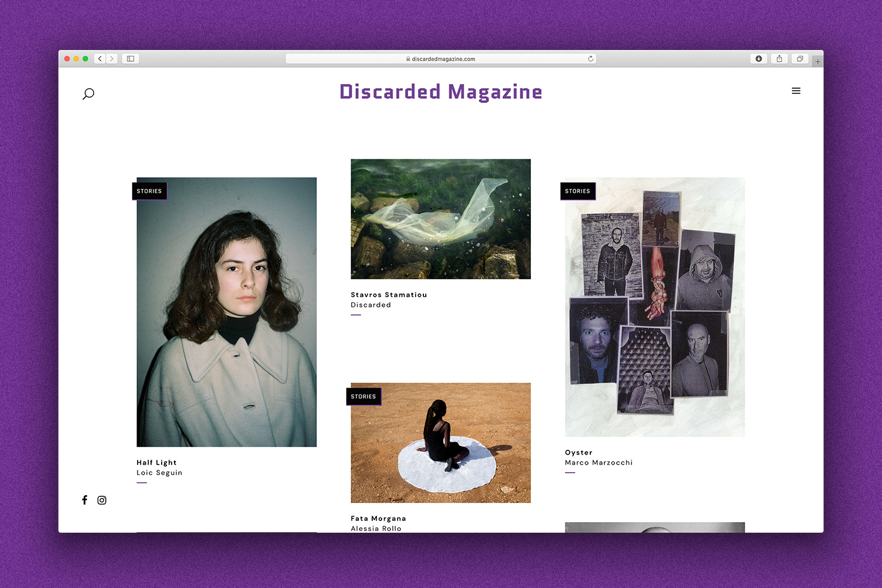This screenshot has height=588, width=882.
Task: Open the Half Light story title
Action: tap(156, 463)
